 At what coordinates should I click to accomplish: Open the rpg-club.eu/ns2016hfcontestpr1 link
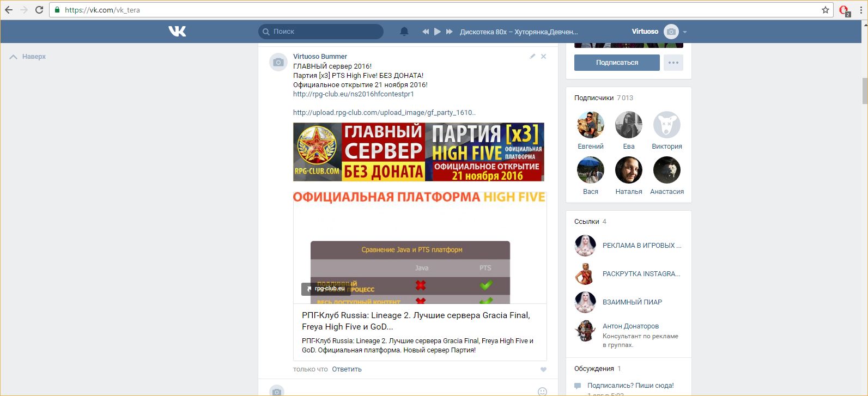coord(353,94)
